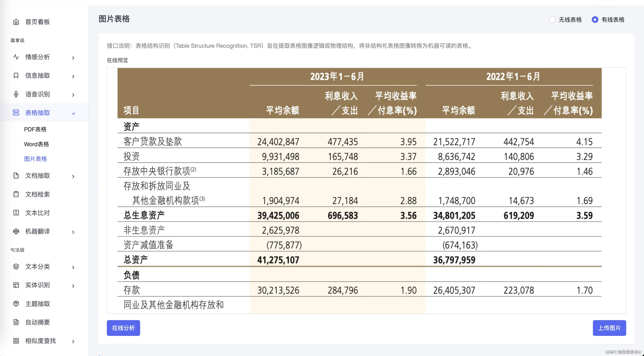Select the 无线表格 radio button
Screen dimensions: 644x356
552,19
